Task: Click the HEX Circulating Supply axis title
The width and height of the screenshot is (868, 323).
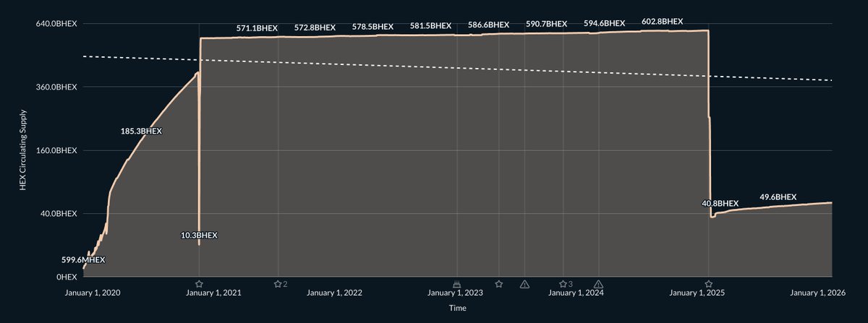Action: coord(24,150)
